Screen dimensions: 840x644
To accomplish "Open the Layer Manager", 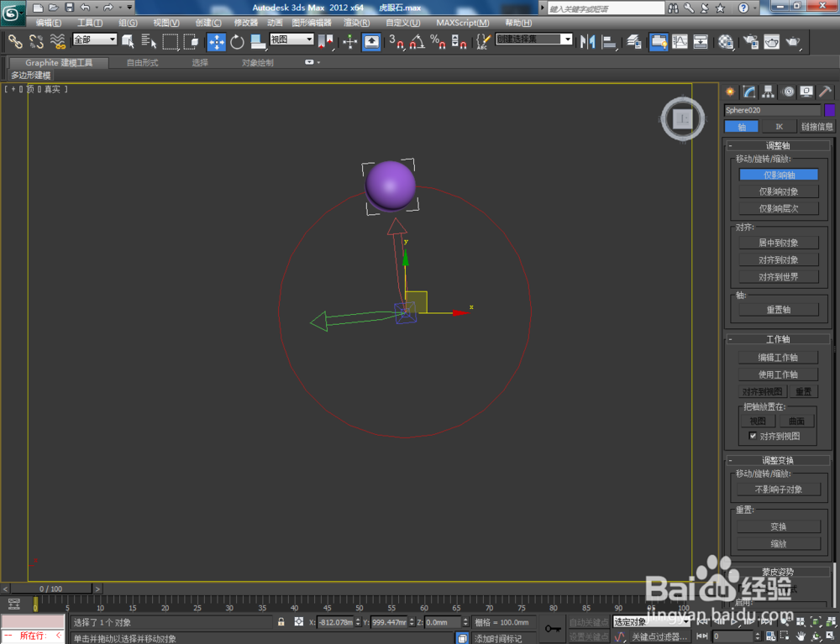I will tap(634, 41).
